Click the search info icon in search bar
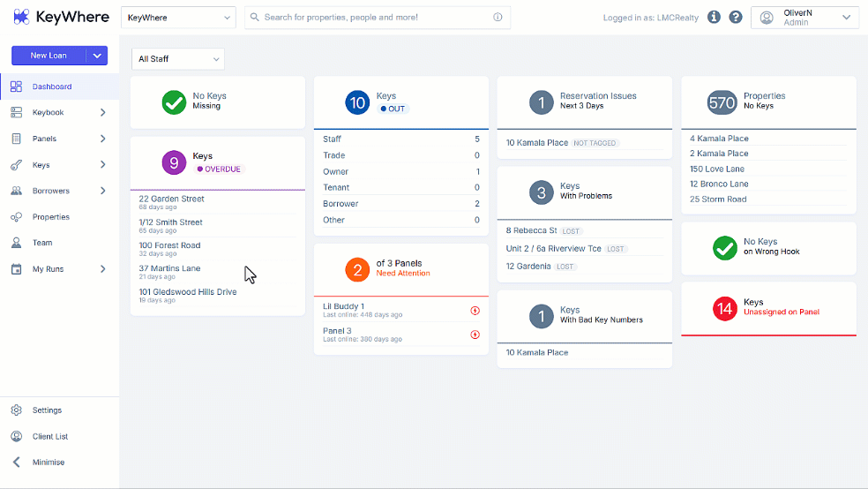The width and height of the screenshot is (868, 489). (x=498, y=17)
